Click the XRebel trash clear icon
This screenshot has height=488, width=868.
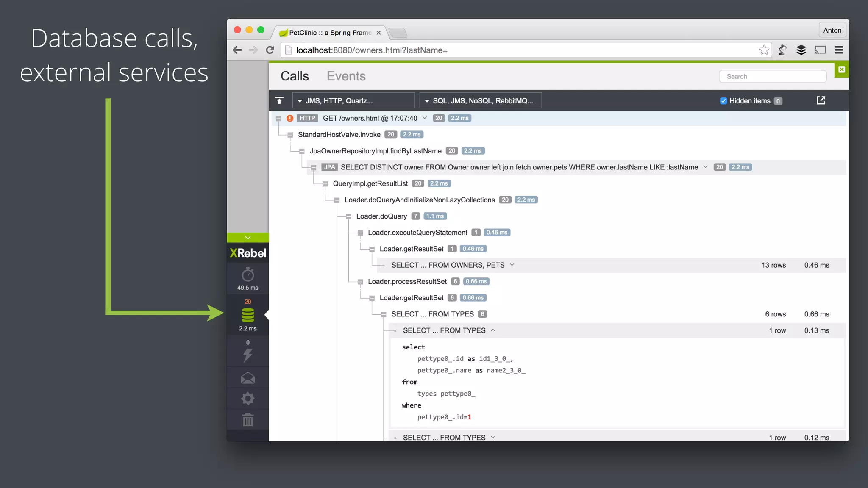tap(248, 420)
